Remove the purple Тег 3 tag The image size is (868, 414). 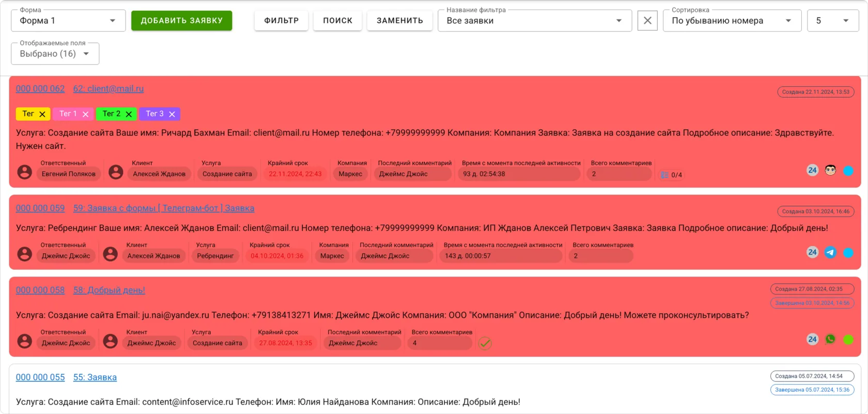point(172,114)
